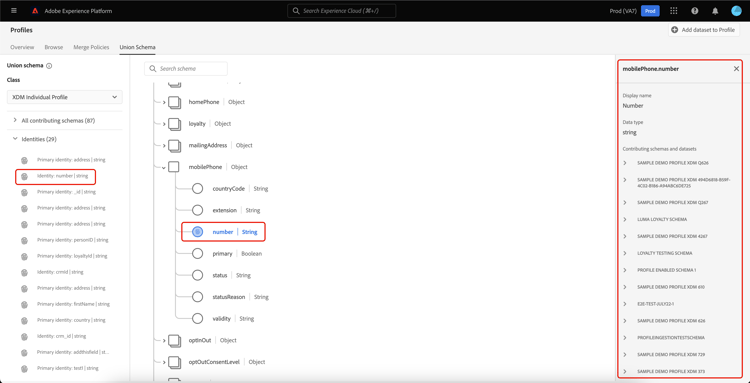
Task: Click the optInOut object square icon
Action: tap(175, 340)
